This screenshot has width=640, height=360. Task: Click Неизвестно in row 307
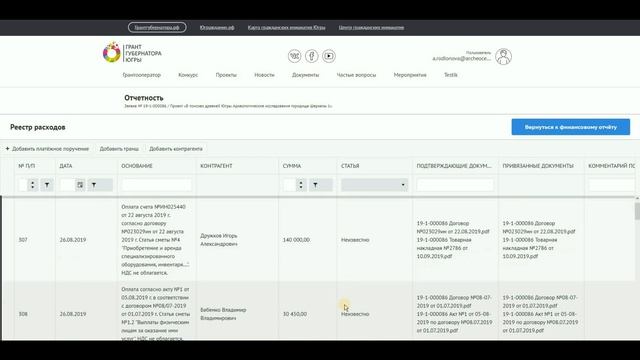[355, 240]
